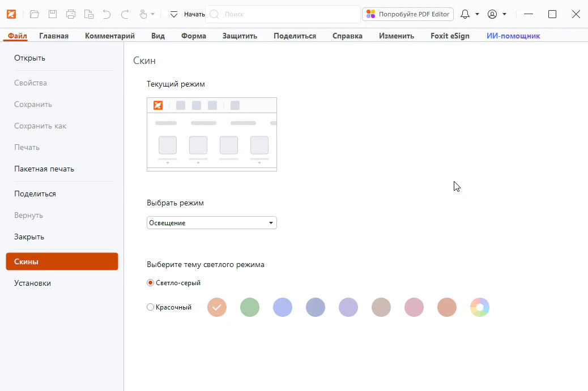Select the Красочный radio button
This screenshot has height=391, width=588.
[150, 307]
